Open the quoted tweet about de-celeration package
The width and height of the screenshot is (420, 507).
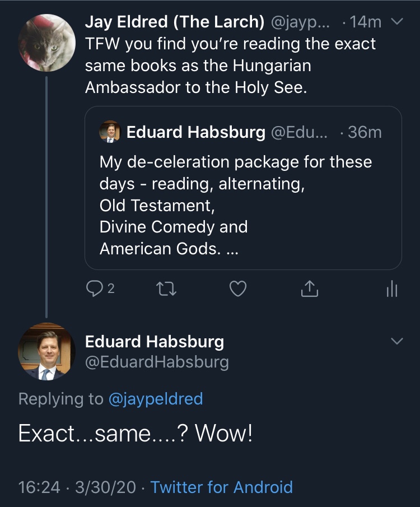tap(242, 205)
